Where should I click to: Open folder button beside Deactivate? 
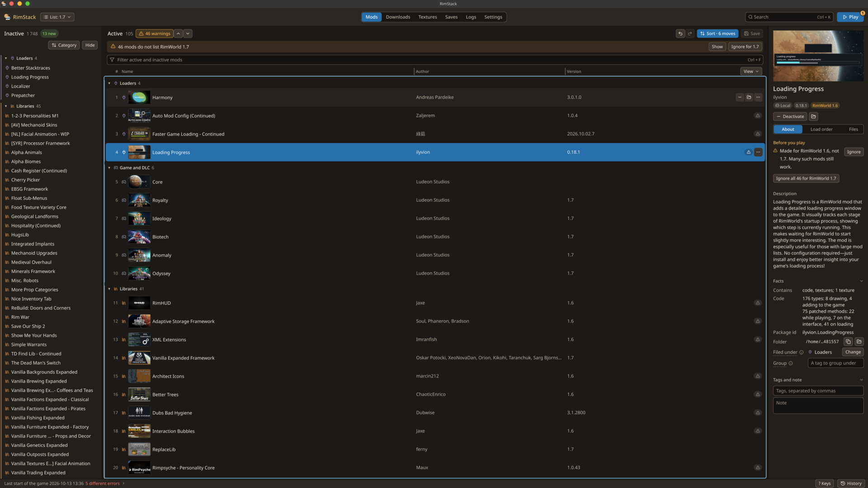[x=813, y=117]
